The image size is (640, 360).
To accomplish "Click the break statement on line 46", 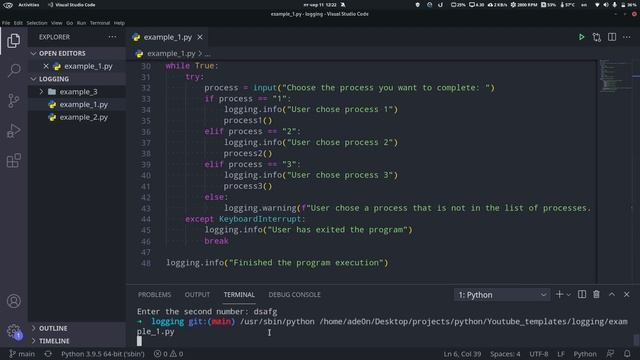I will coord(216,241).
